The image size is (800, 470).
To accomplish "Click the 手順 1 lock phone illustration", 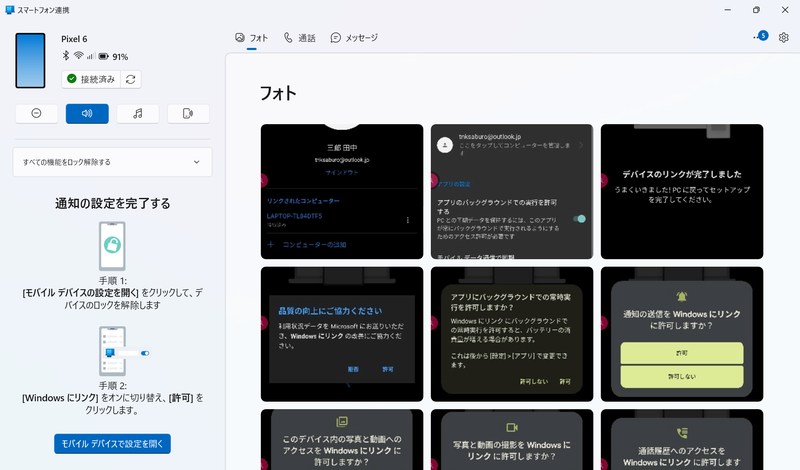I will (112, 246).
